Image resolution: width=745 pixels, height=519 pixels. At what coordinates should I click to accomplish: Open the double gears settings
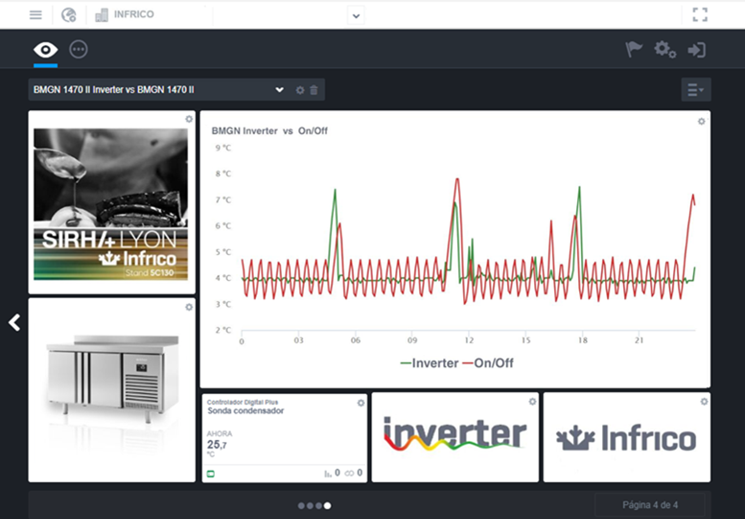point(665,49)
